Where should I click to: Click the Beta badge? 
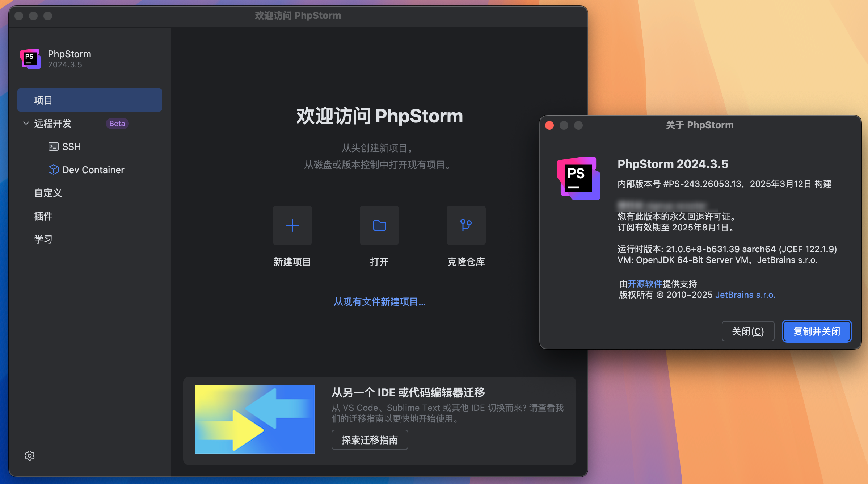(x=117, y=123)
